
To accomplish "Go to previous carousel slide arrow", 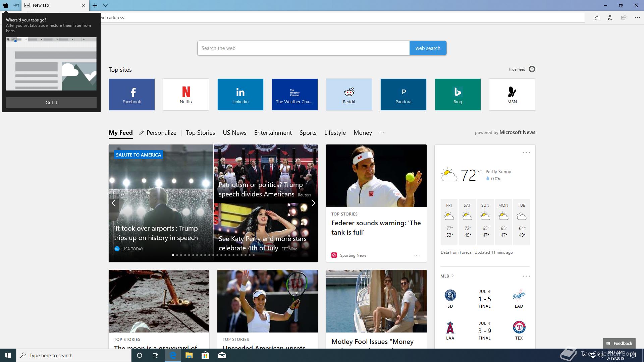I will pyautogui.click(x=114, y=203).
